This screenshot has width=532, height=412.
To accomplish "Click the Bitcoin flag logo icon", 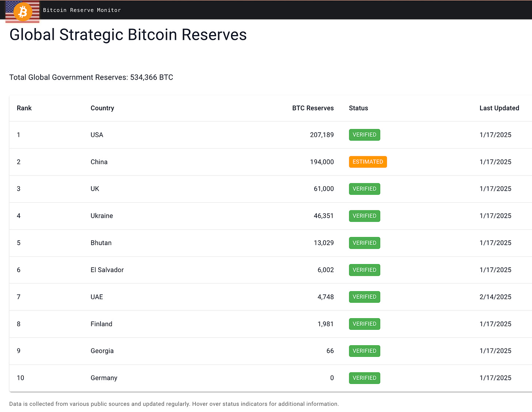I will [22, 12].
